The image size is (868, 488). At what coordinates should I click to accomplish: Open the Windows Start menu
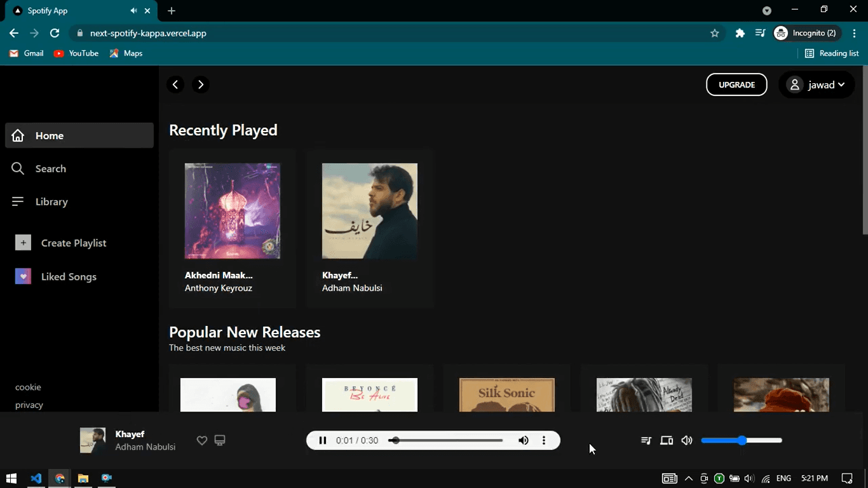pos(11,478)
